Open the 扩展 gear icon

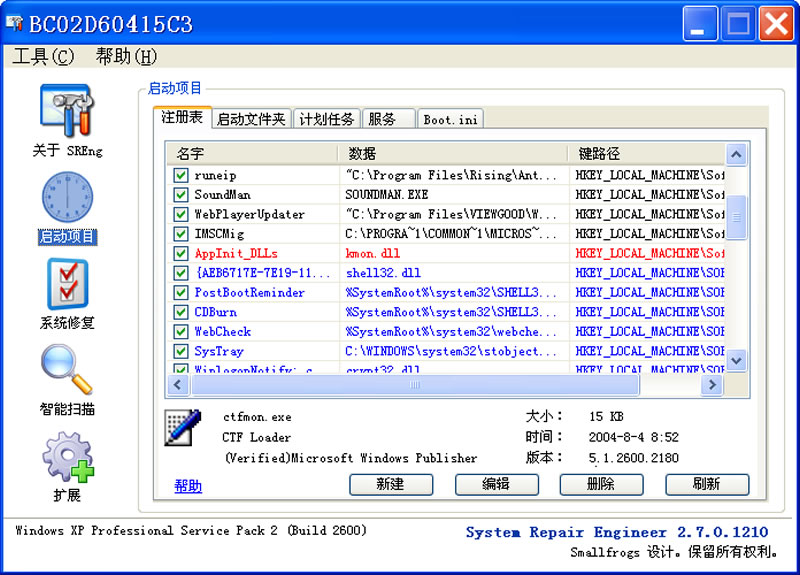click(68, 457)
